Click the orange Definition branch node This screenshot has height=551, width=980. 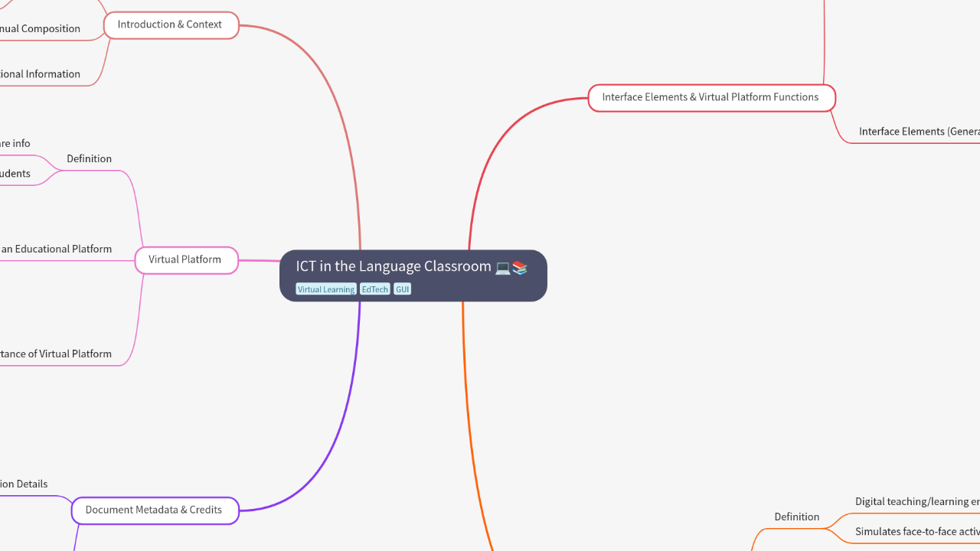click(796, 517)
